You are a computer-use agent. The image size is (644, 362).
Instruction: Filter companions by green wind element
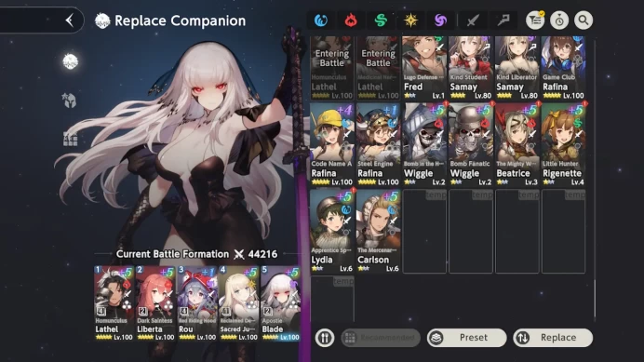[381, 20]
